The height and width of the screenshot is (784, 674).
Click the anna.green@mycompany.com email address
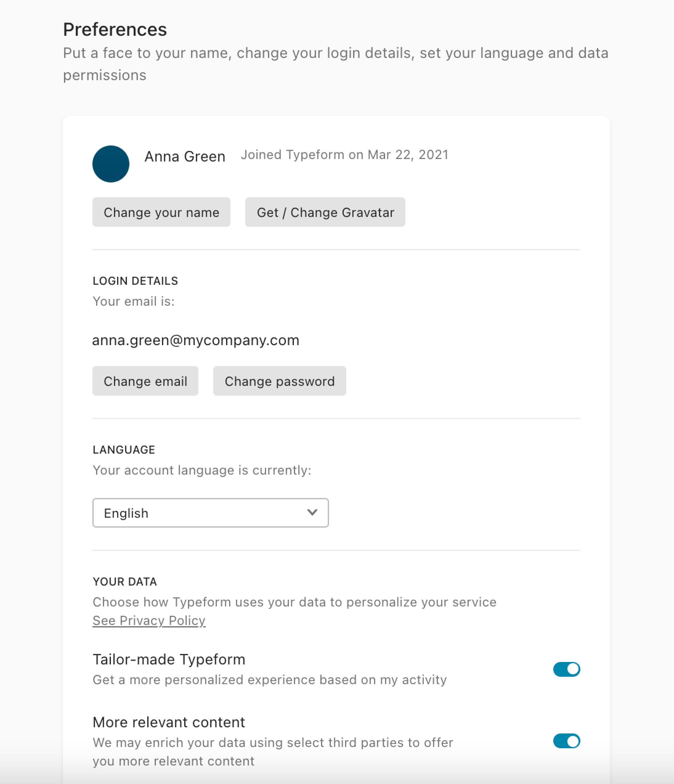coord(196,340)
